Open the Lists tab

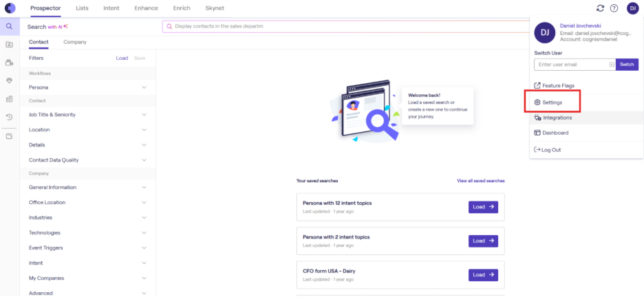82,8
